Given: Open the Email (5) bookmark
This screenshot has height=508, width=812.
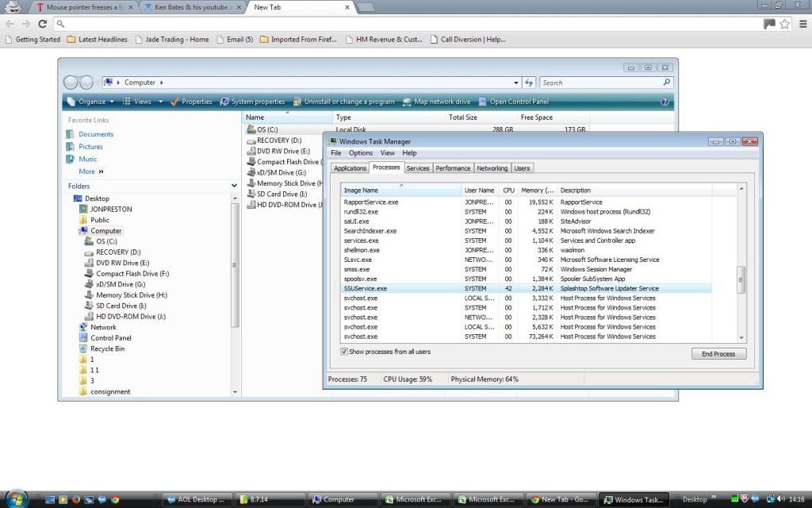Looking at the screenshot, I should (235, 40).
